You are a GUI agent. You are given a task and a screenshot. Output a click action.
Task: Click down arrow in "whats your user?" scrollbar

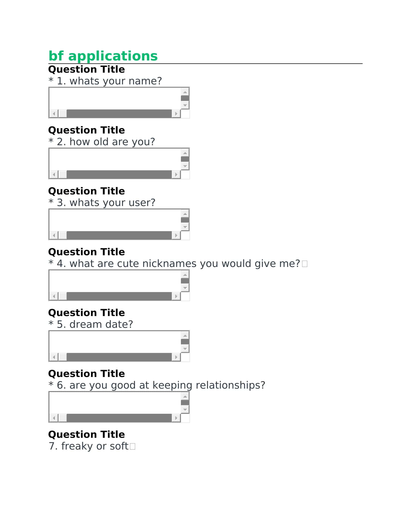point(185,227)
